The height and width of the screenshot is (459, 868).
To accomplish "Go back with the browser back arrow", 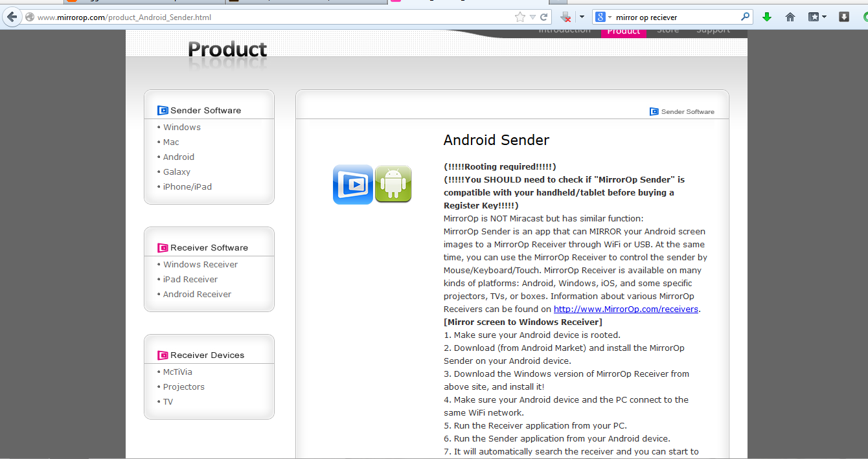I will coord(11,17).
